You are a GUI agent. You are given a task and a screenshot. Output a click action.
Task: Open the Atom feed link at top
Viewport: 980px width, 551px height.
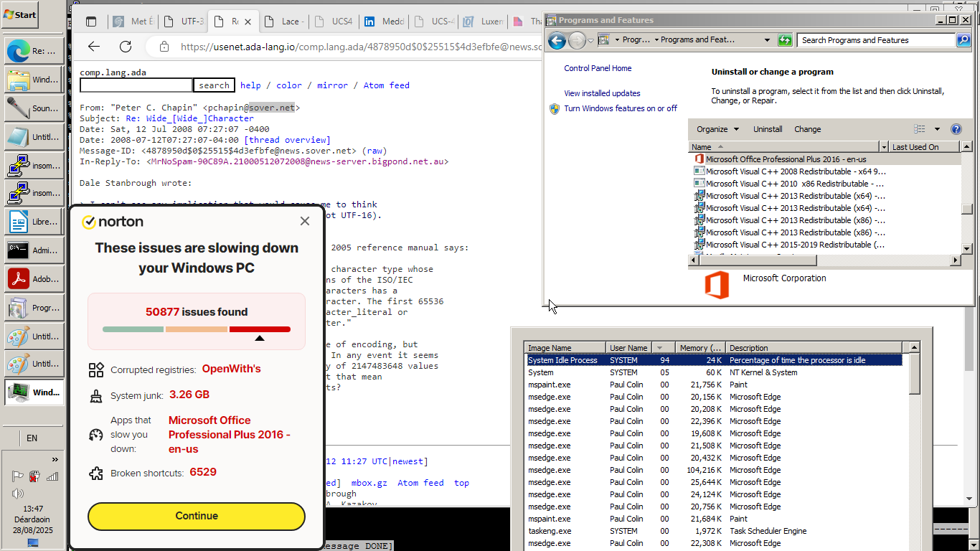click(x=386, y=85)
